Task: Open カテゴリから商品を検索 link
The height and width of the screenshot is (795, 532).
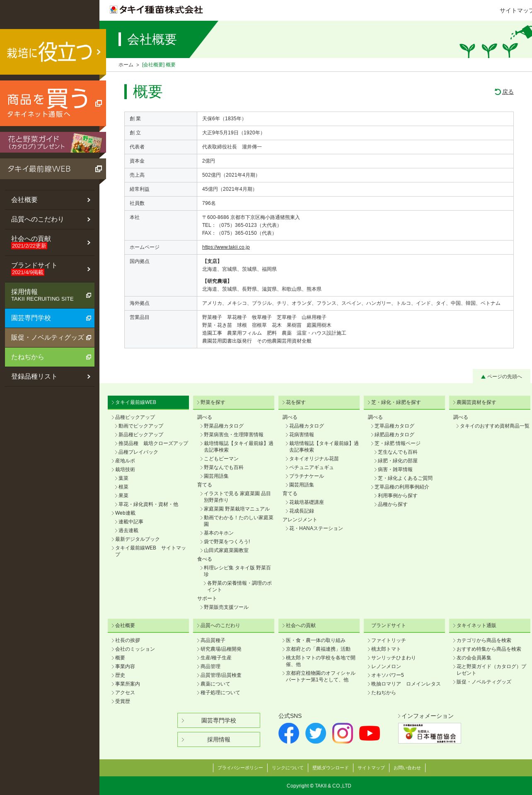Action: [484, 640]
